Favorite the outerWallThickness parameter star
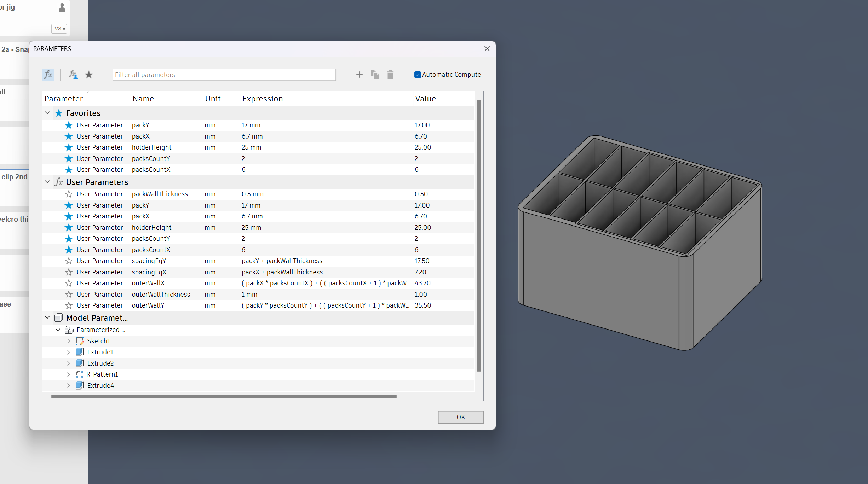 [69, 295]
